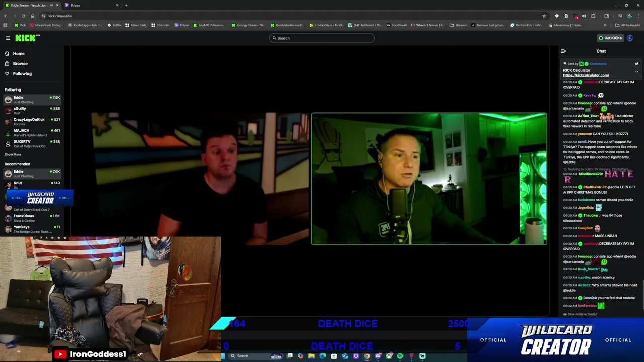Click the AirBallz username in chat

pos(584,285)
